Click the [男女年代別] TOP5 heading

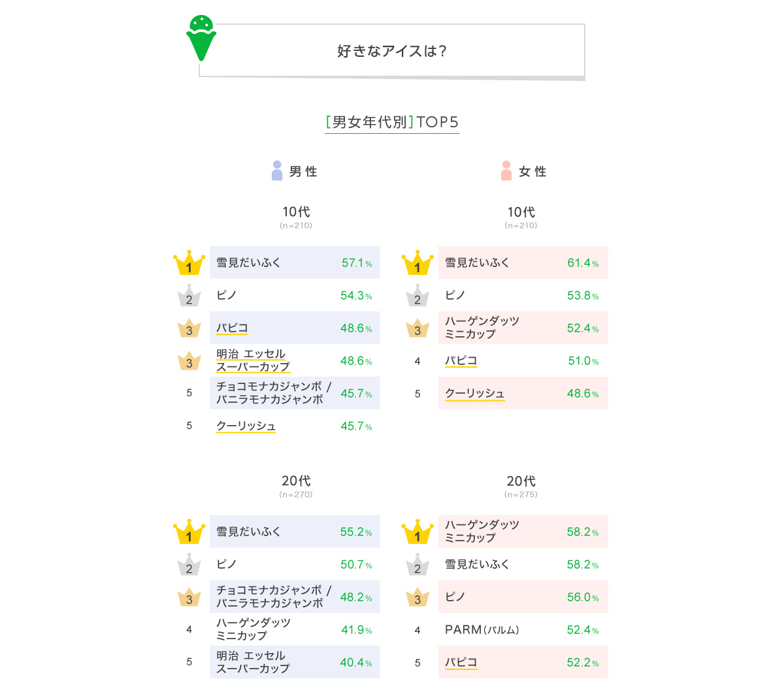[x=392, y=122]
